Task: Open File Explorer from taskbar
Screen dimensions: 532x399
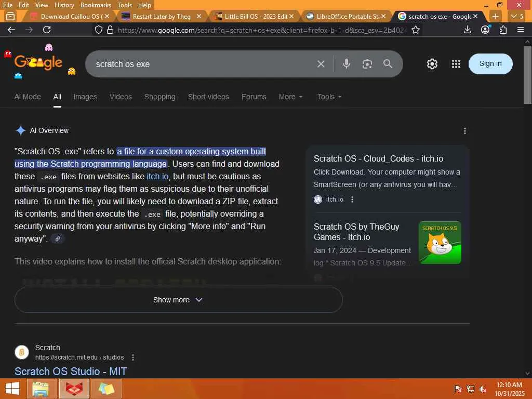Action: [41, 389]
